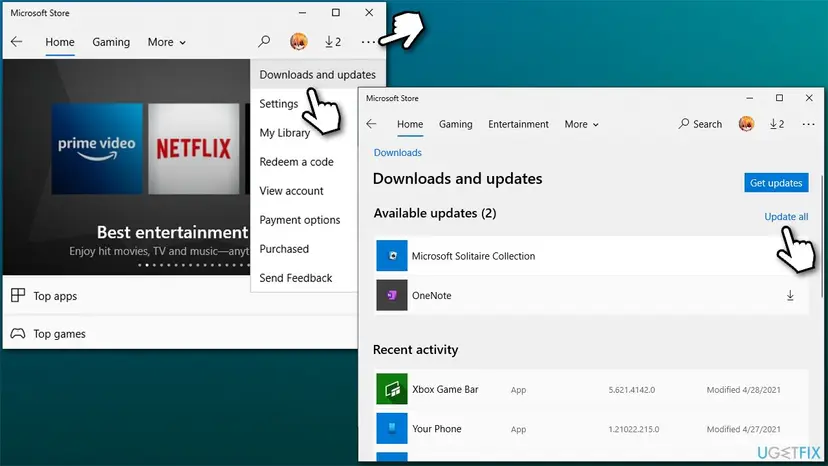Click Search in right Store window

pos(700,124)
